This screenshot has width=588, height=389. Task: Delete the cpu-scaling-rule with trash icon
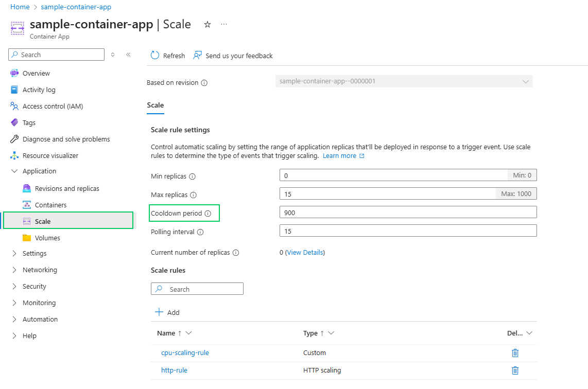point(515,353)
